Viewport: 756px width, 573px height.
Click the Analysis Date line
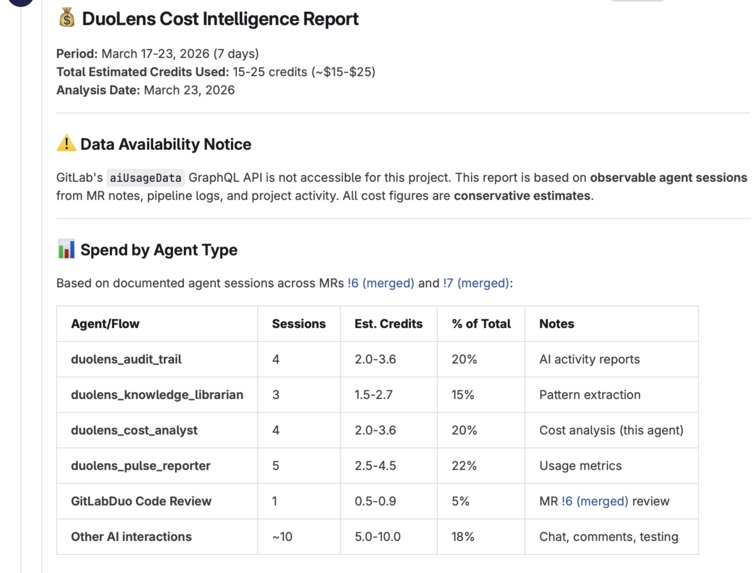click(x=146, y=90)
